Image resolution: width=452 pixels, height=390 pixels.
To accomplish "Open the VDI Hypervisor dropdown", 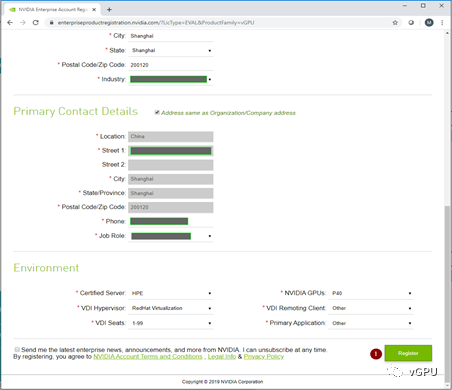I will coord(171,308).
